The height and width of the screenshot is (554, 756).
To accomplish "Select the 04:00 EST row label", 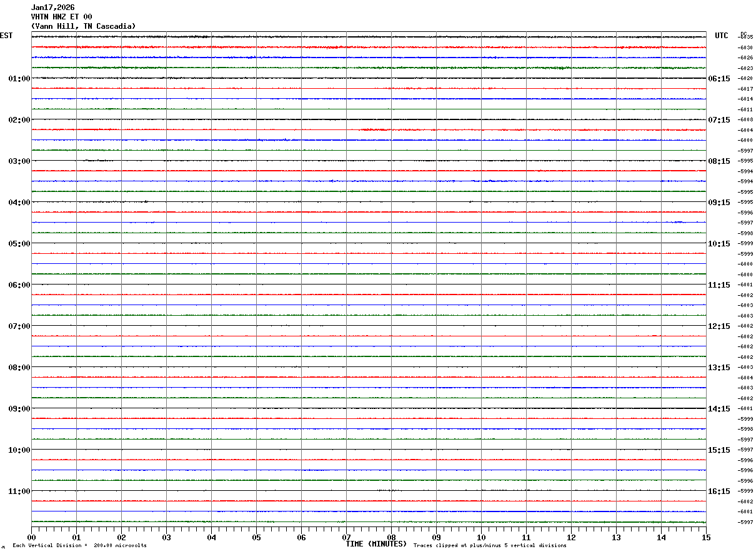I will point(19,202).
